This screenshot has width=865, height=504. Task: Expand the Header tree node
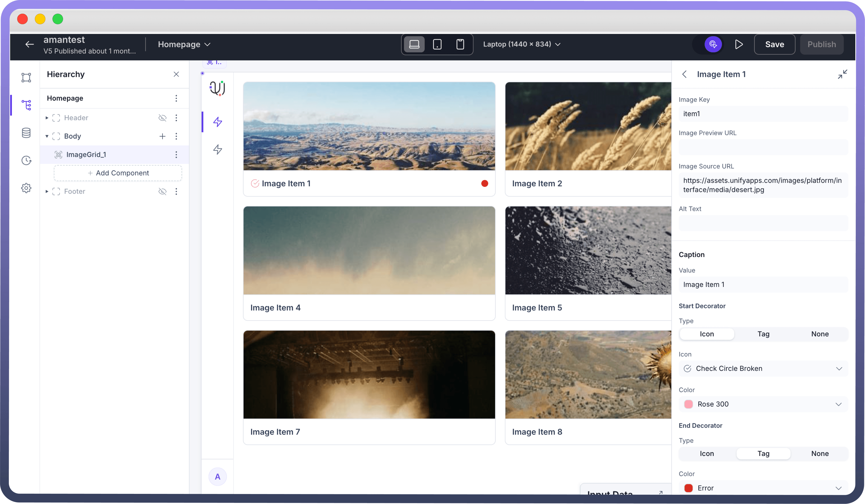pyautogui.click(x=47, y=118)
